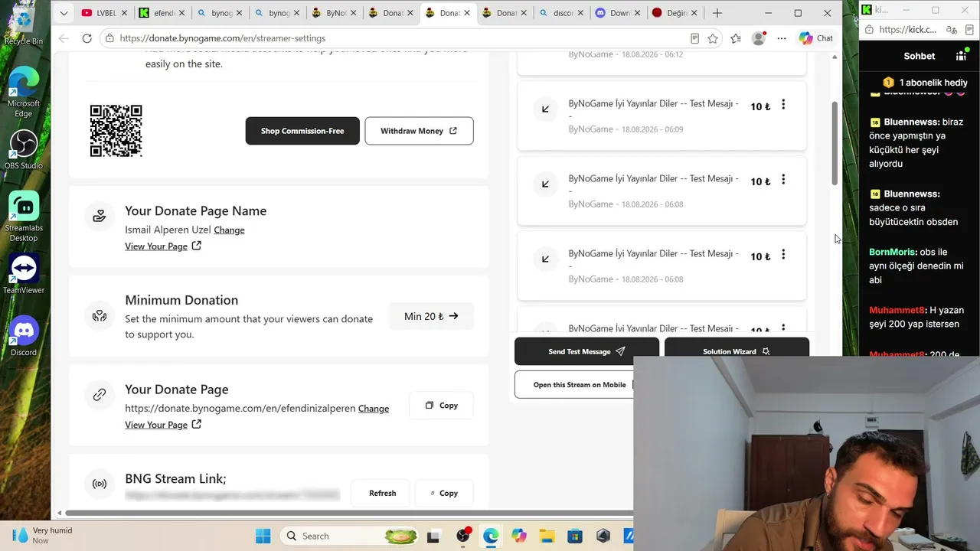Image resolution: width=980 pixels, height=551 pixels.
Task: Send a test message
Action: 586,351
